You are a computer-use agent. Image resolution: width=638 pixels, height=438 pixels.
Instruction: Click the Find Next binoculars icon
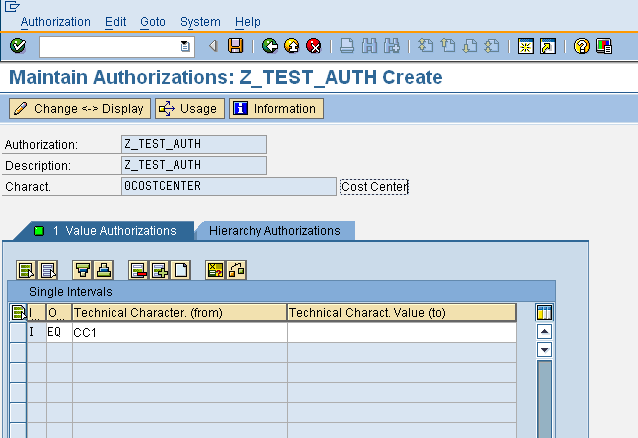coord(391,46)
